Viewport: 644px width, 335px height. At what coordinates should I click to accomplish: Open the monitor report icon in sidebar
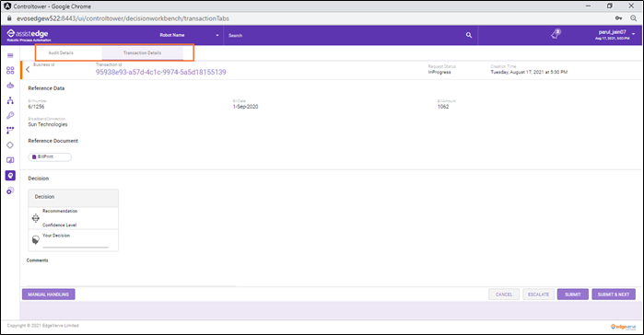click(10, 160)
